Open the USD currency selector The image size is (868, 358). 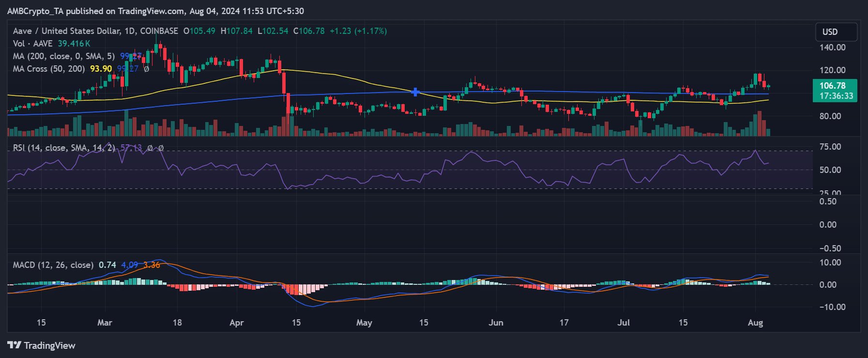point(836,32)
